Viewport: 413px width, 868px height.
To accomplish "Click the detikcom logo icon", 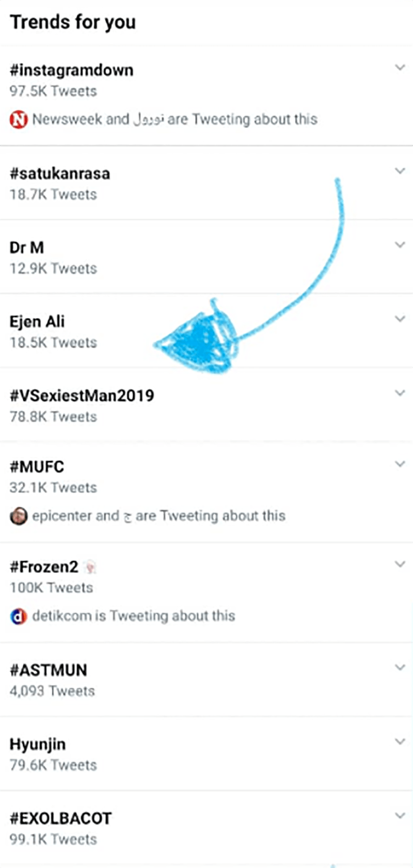I will click(x=19, y=616).
